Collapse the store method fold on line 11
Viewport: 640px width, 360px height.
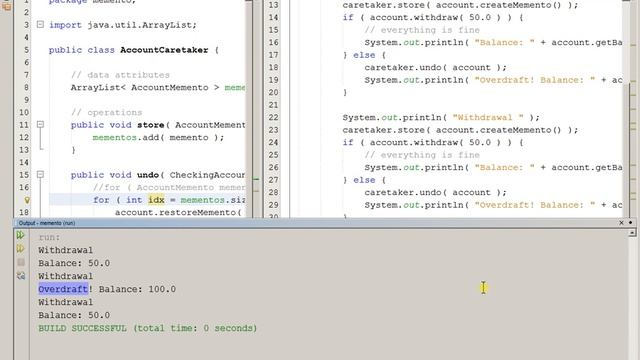pyautogui.click(x=40, y=124)
